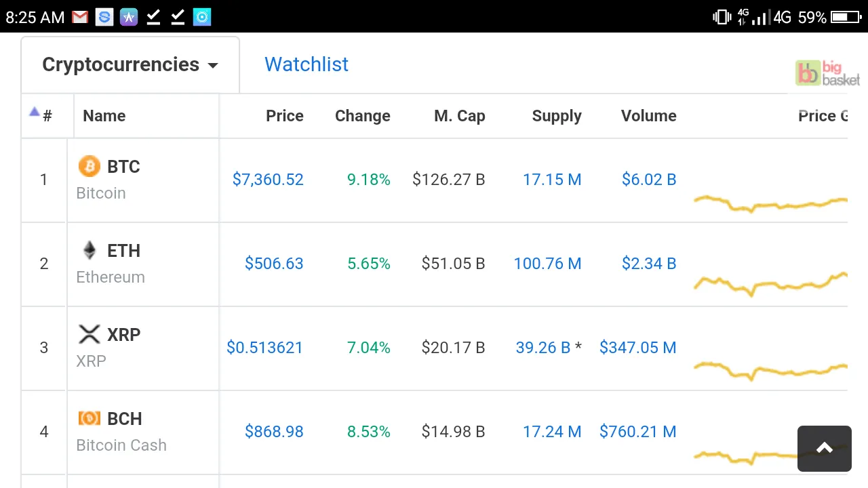Click Bitcoin Cash change value 8.53%
This screenshot has width=868, height=488.
click(x=369, y=432)
